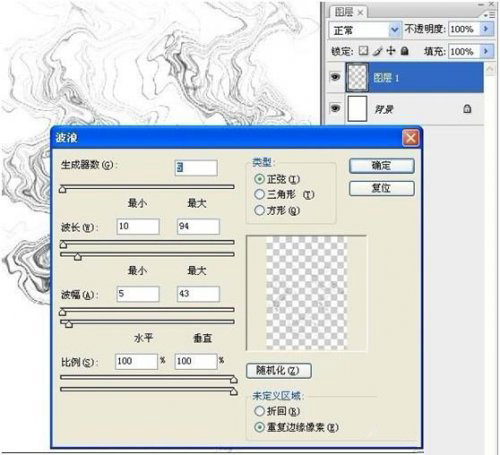This screenshot has height=455, width=500.
Task: Click the lock all padlock icon
Action: click(x=404, y=51)
